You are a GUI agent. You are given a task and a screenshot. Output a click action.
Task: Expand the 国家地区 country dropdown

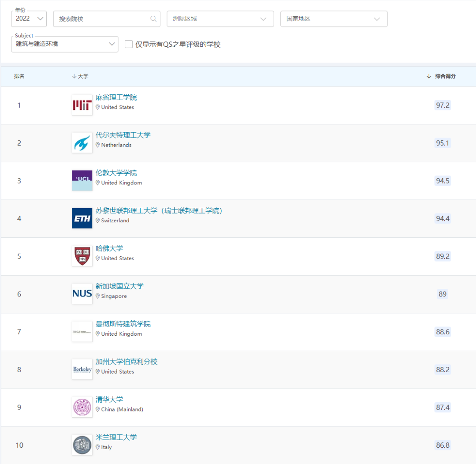point(334,19)
